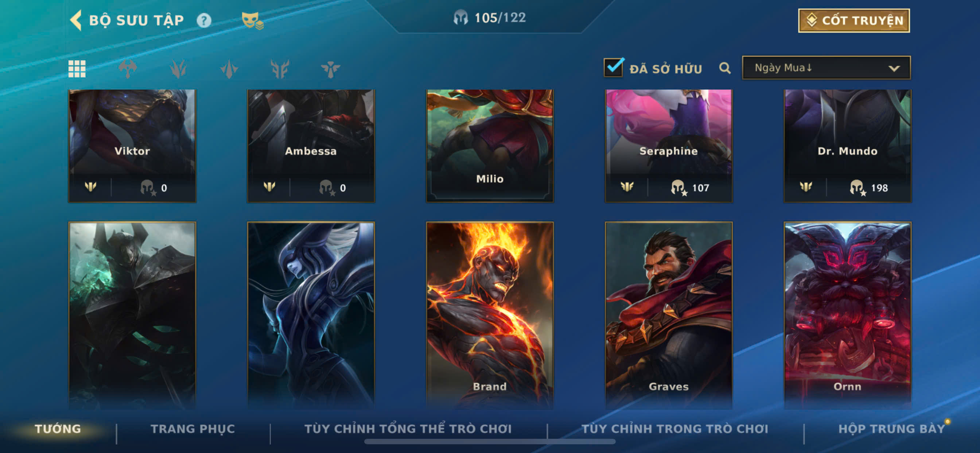
Task: Uncheck the Đã Sở Hữu checkbox
Action: click(613, 67)
